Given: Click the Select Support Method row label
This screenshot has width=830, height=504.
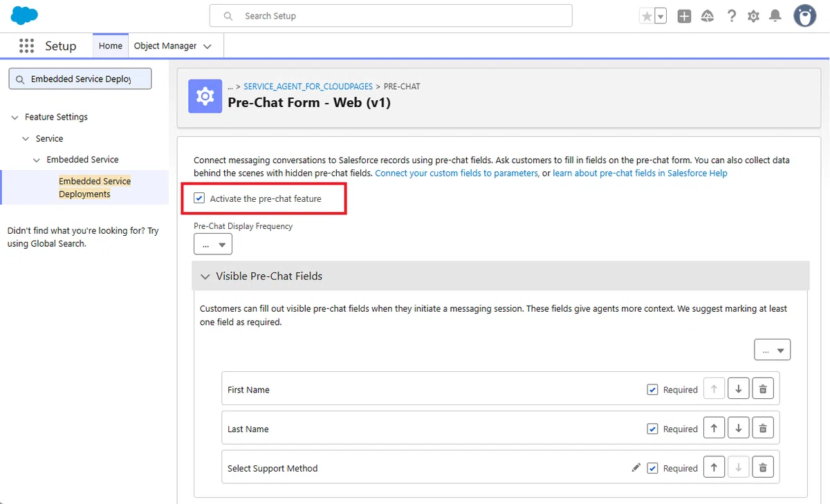Looking at the screenshot, I should (273, 469).
